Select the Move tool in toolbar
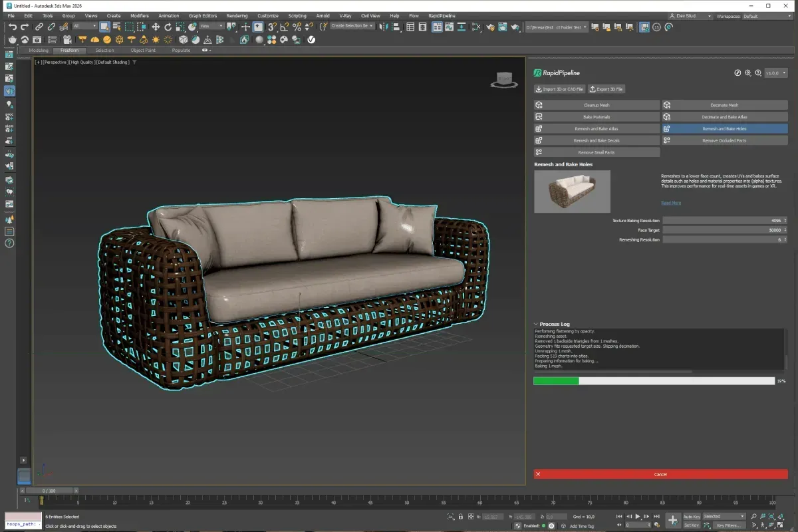Image resolution: width=798 pixels, height=532 pixels. 156,27
